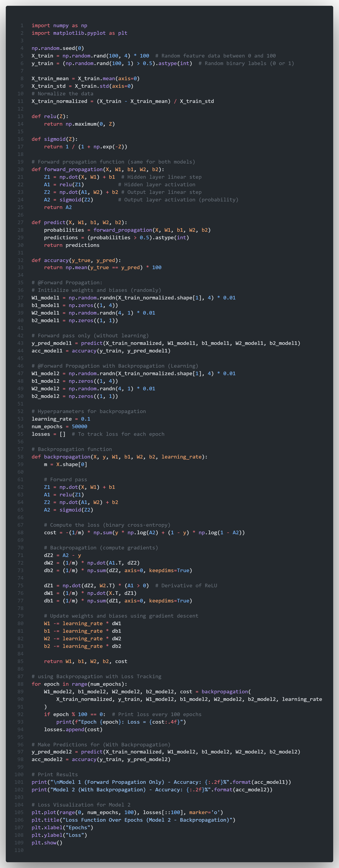Click 'dZ2 = A2 - y' line
The width and height of the screenshot is (339, 868).
coord(62,556)
